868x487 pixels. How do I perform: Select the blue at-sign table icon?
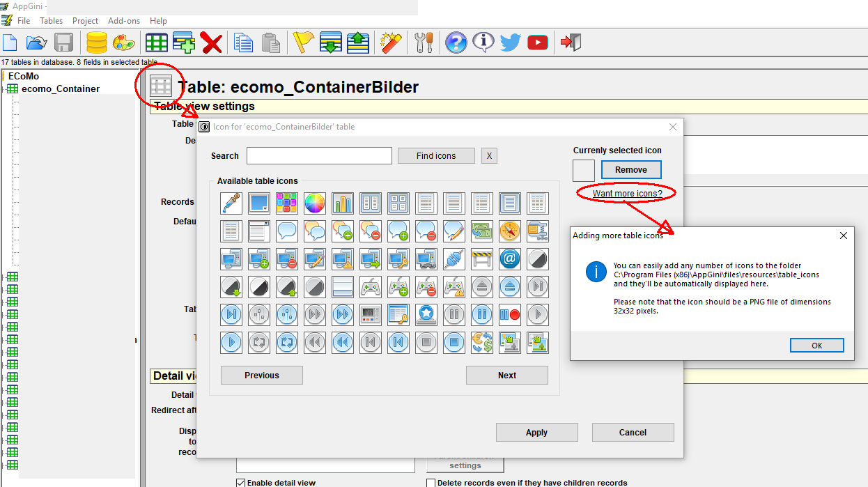coord(510,259)
